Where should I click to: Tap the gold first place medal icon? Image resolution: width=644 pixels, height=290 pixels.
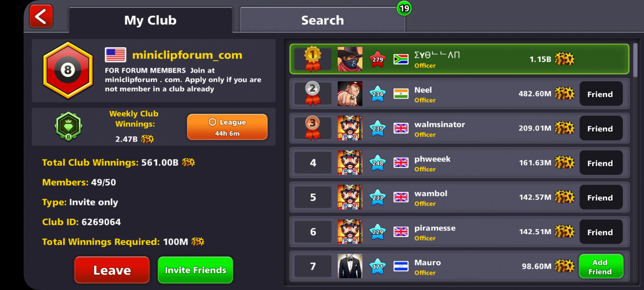pyautogui.click(x=312, y=58)
